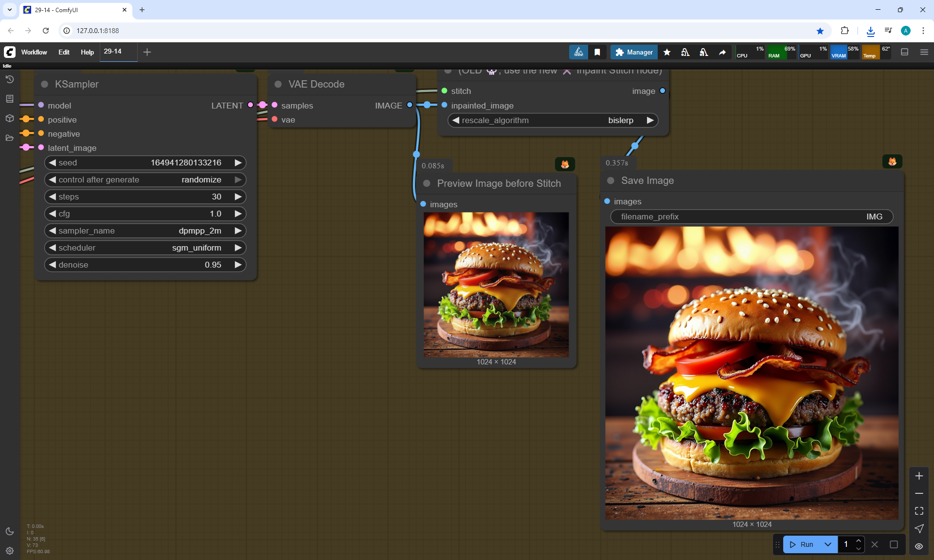The height and width of the screenshot is (560, 934).
Task: Toggle link visibility eye icon
Action: pos(919,546)
